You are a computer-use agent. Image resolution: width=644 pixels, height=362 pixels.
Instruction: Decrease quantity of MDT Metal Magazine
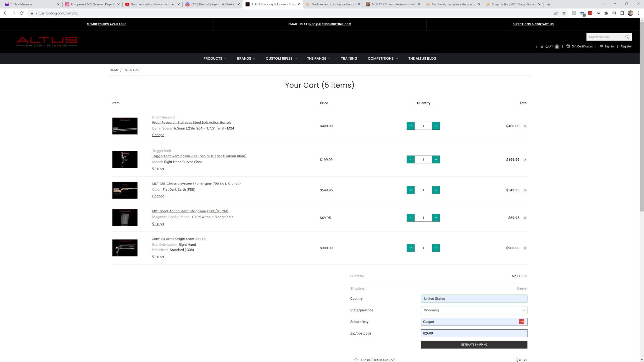(410, 218)
